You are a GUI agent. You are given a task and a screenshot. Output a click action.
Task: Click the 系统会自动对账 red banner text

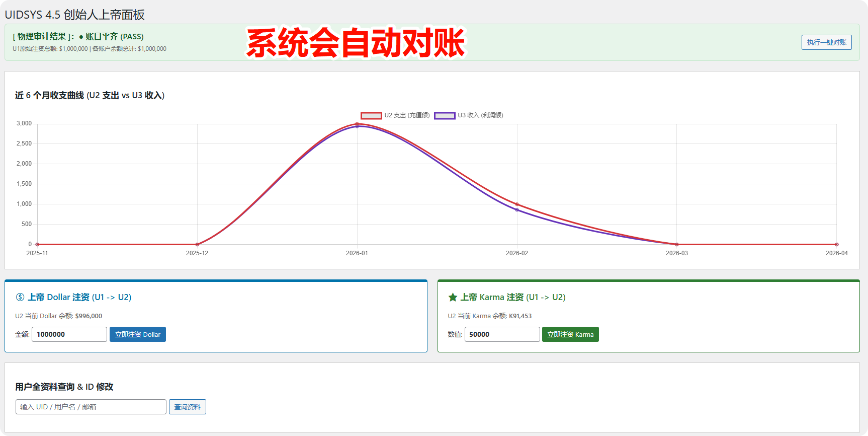356,43
